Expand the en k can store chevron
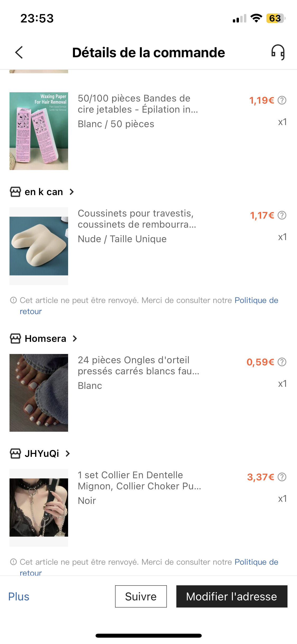 pos(72,192)
